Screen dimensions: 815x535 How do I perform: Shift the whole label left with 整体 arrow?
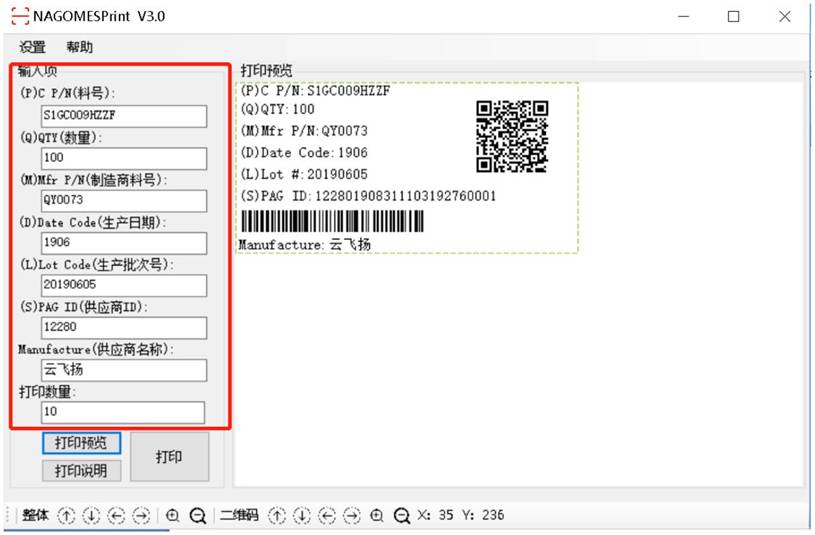pyautogui.click(x=117, y=516)
